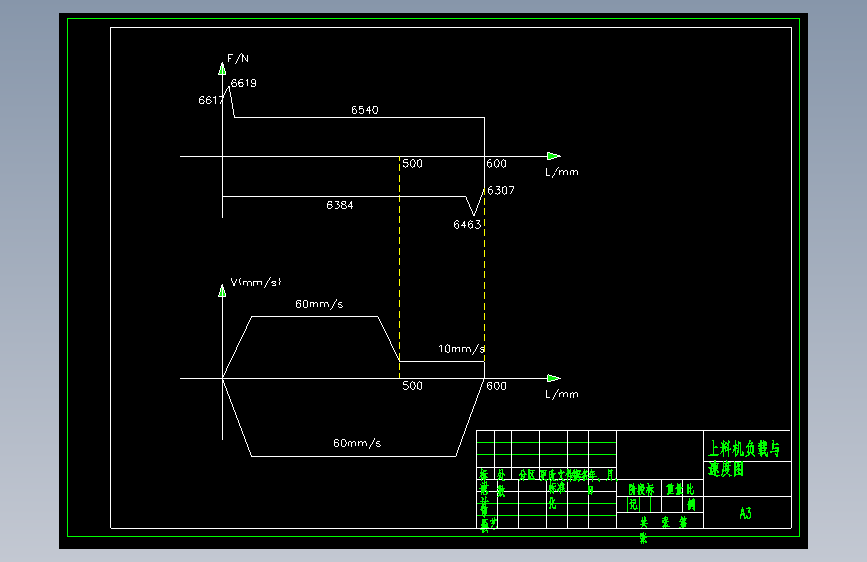Image resolution: width=867 pixels, height=562 pixels.
Task: Select the 6619 peak force value
Action: (243, 83)
